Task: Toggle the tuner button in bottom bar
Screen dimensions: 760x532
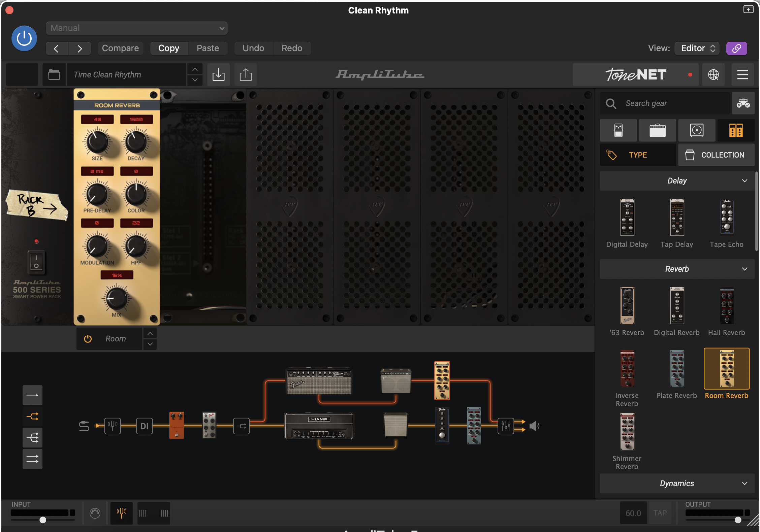Action: coord(122,513)
